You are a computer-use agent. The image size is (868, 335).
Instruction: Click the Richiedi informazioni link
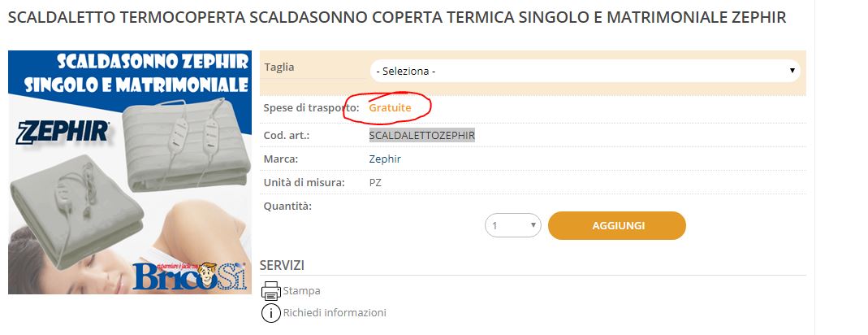coord(335,312)
